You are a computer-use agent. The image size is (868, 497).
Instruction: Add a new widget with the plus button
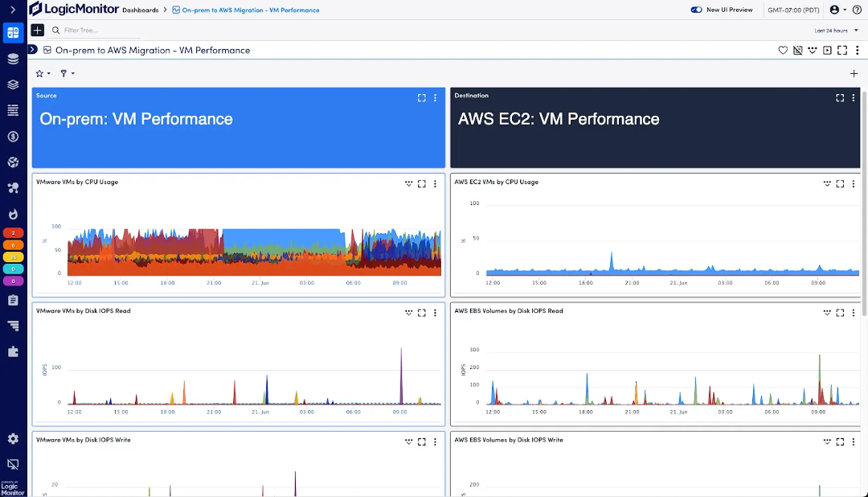854,73
